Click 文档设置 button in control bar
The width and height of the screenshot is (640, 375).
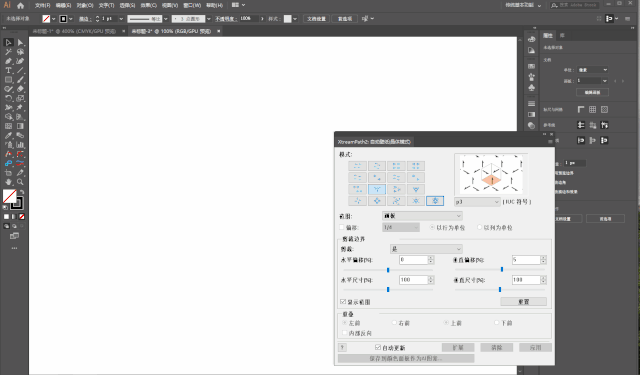pos(316,19)
